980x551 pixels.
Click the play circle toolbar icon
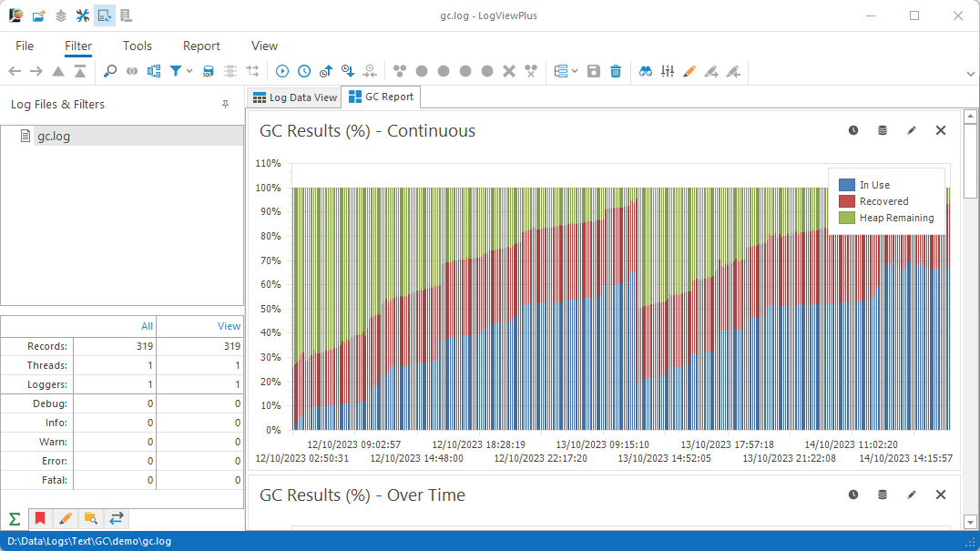281,71
